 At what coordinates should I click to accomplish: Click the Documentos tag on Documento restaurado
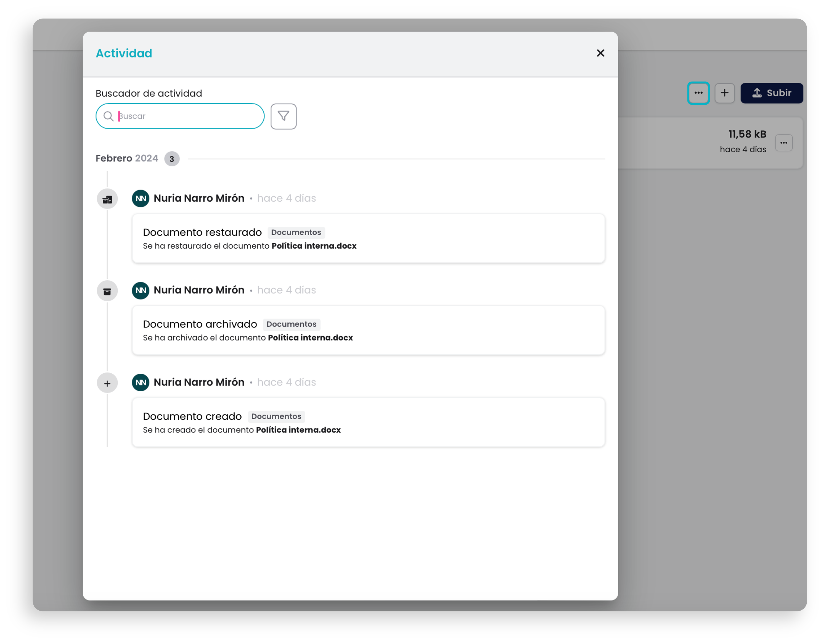coord(296,232)
